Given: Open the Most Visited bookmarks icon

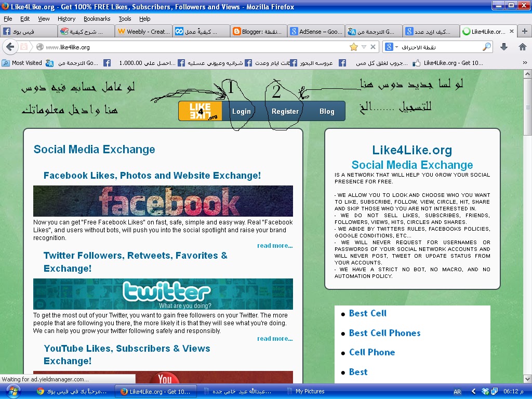Looking at the screenshot, I should [x=5, y=63].
